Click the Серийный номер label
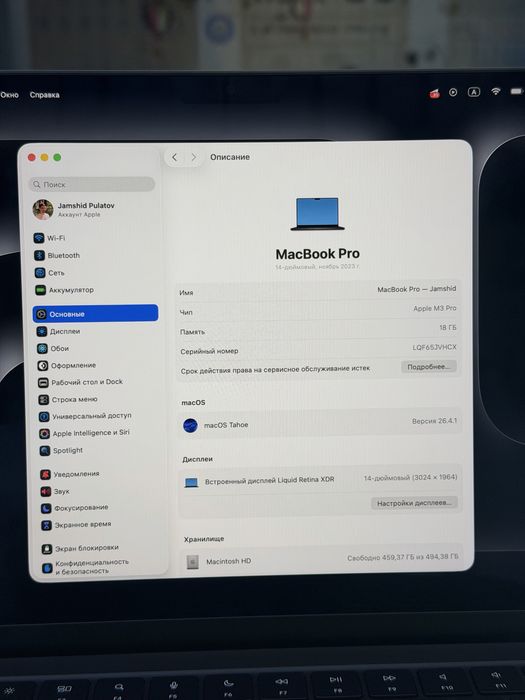 click(209, 351)
